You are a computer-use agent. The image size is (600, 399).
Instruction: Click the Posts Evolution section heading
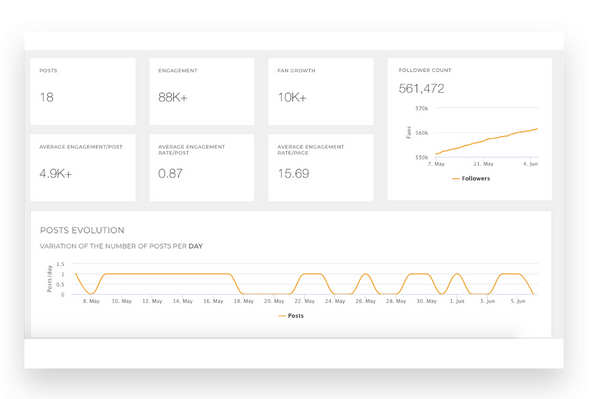point(82,230)
